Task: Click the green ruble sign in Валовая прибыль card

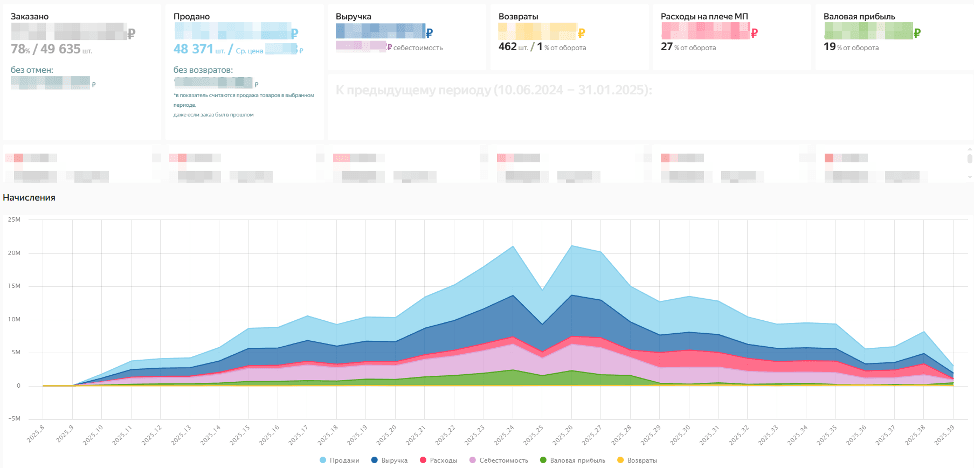Action: point(918,33)
